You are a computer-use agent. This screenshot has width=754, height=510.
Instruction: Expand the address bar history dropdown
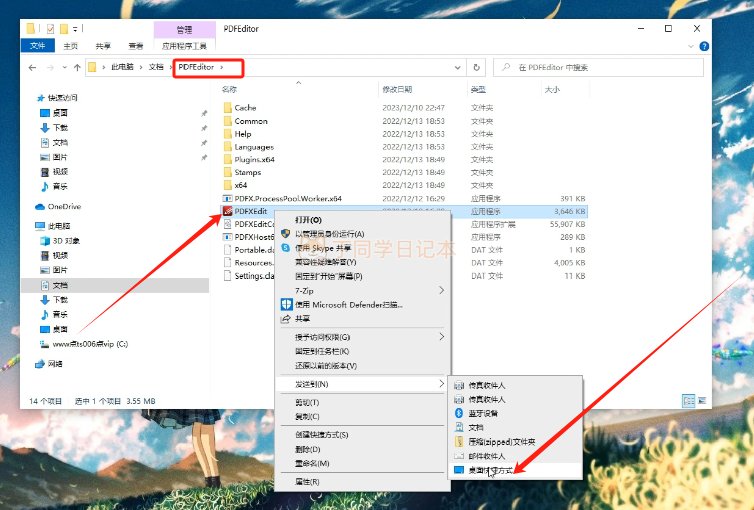pos(458,68)
